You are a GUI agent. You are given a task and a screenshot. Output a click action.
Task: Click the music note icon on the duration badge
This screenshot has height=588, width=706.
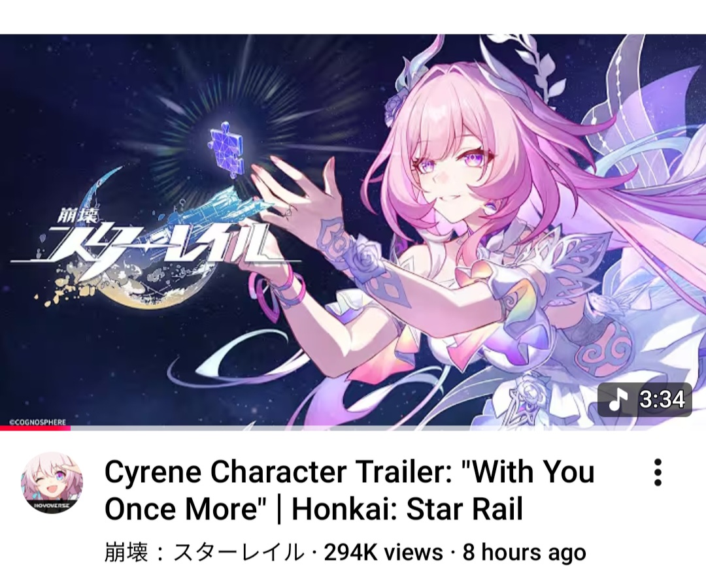[618, 399]
